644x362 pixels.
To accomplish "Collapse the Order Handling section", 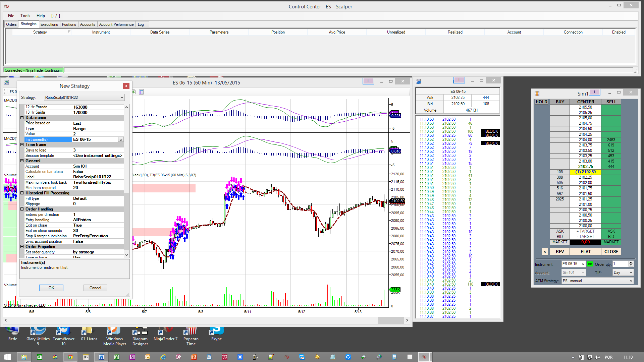I will pyautogui.click(x=22, y=209).
